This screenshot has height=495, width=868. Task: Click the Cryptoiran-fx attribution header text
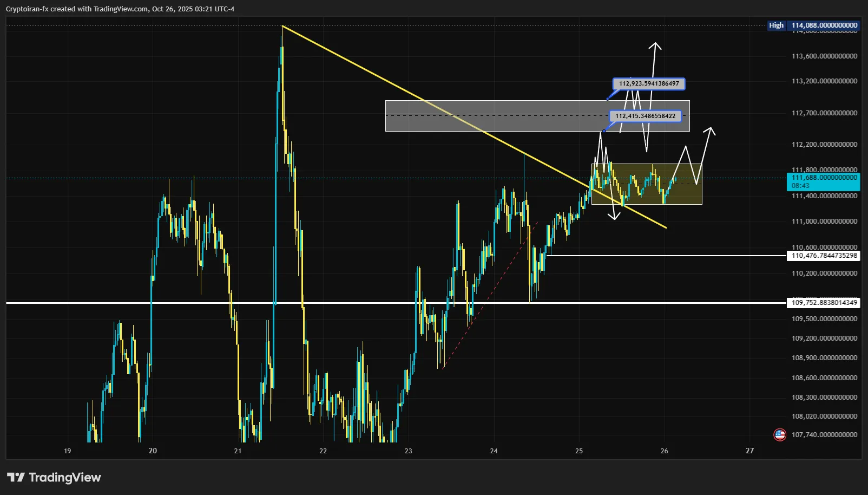coord(120,9)
